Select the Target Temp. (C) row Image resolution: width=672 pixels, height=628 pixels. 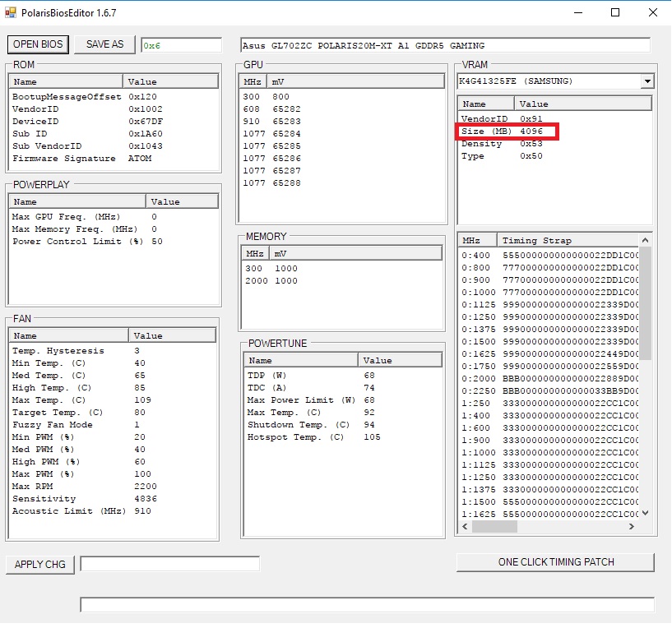click(x=113, y=413)
